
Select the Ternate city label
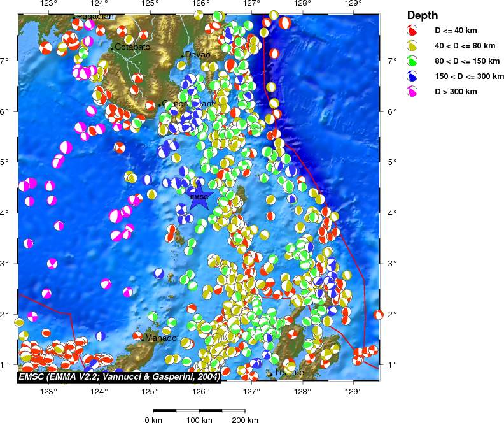[288, 372]
